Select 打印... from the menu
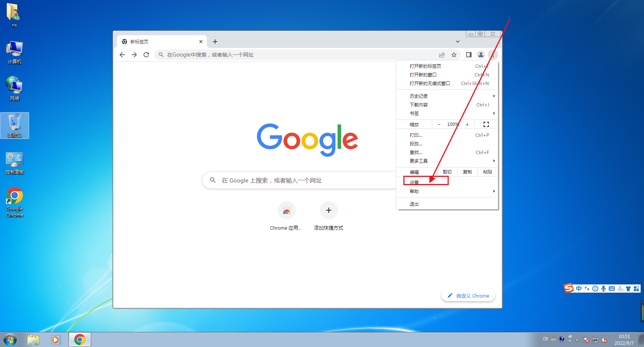644x347 pixels. pos(447,135)
